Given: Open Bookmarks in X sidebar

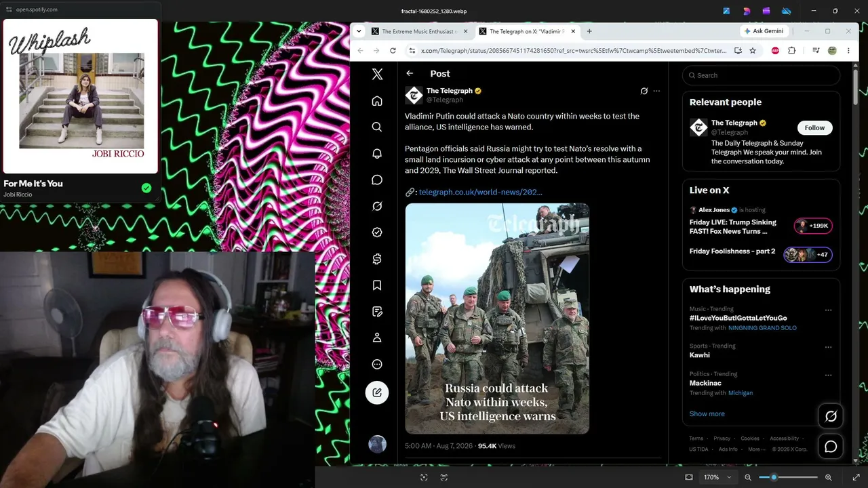Looking at the screenshot, I should point(377,285).
